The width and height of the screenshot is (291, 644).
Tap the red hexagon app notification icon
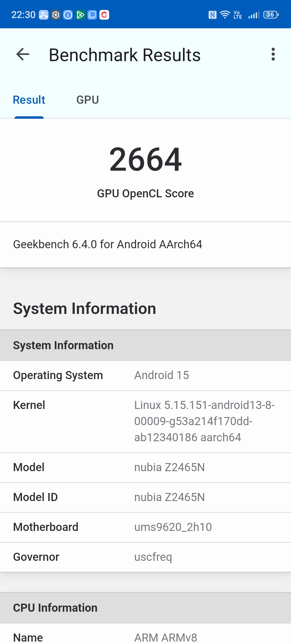point(104,15)
